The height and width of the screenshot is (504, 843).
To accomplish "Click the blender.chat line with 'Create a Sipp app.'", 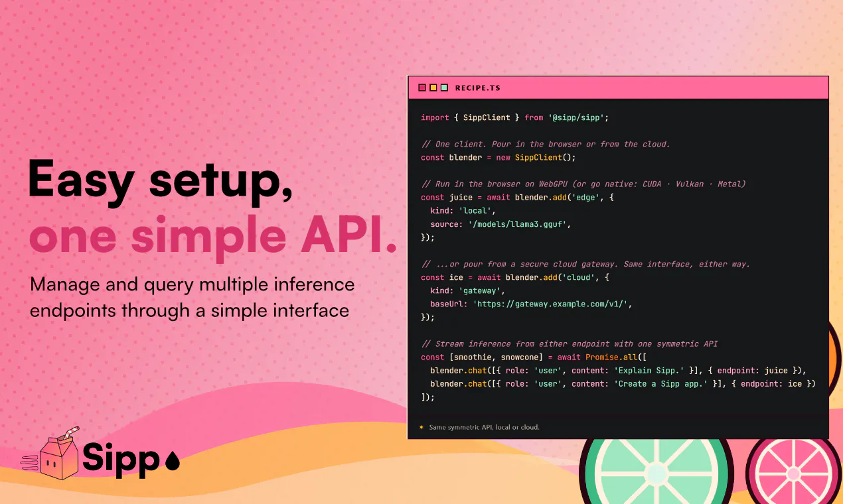I will [x=623, y=383].
